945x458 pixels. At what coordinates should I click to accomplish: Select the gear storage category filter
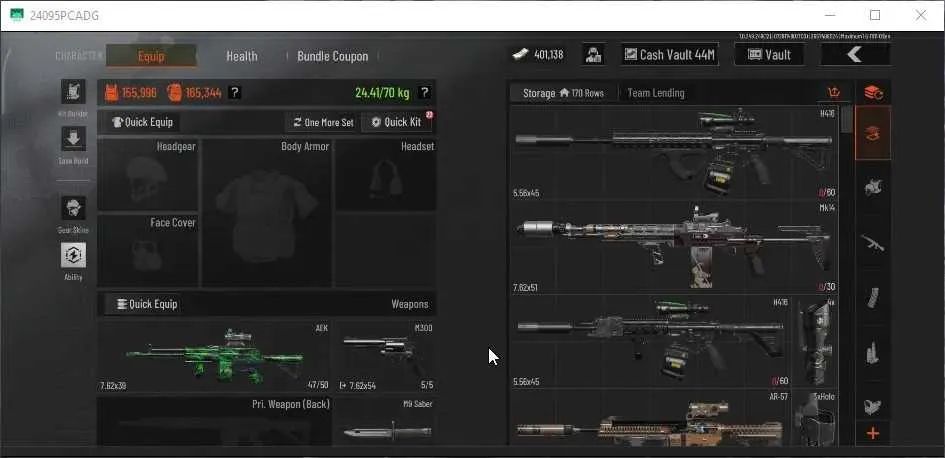[873, 187]
